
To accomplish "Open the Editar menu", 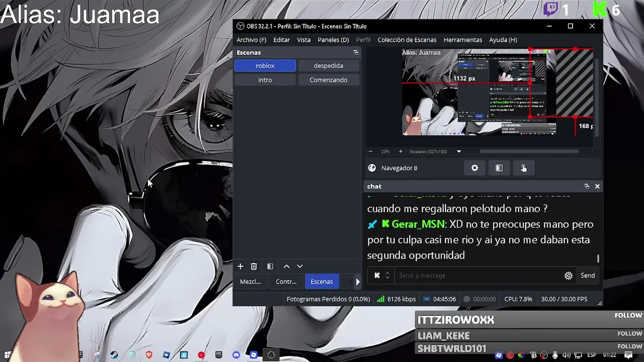I will click(x=282, y=40).
